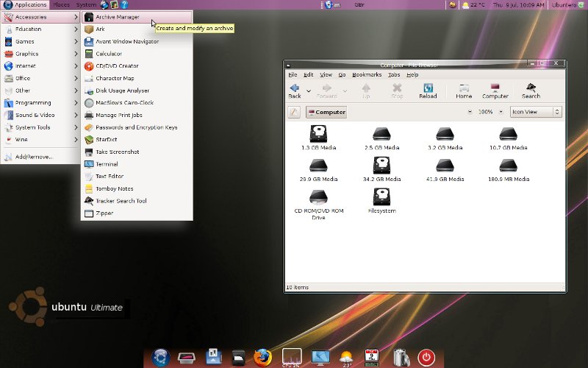This screenshot has width=588, height=368.
Task: Select the 10.7 GB Media drive
Action: 509,138
